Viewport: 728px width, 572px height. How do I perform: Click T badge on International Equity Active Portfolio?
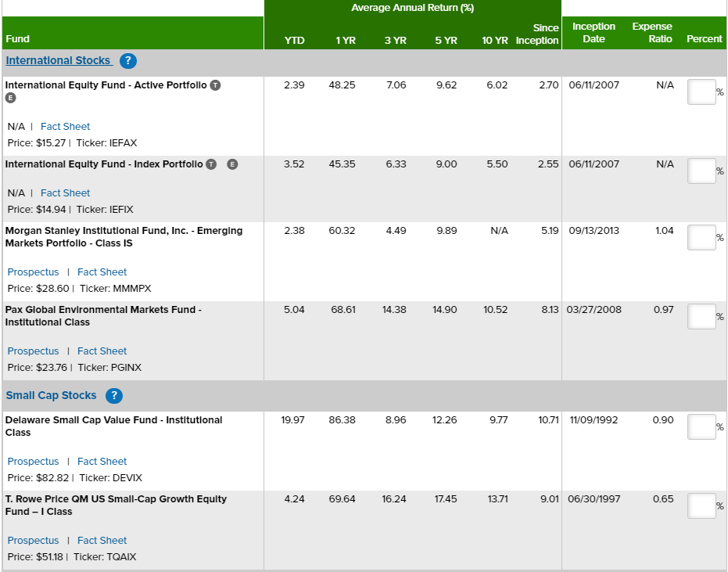(215, 85)
